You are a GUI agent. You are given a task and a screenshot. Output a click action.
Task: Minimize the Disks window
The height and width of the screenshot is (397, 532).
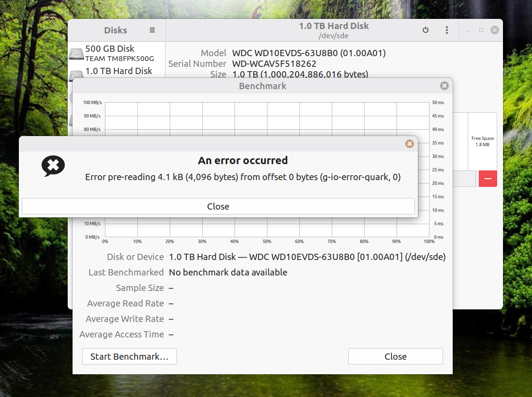tap(468, 30)
